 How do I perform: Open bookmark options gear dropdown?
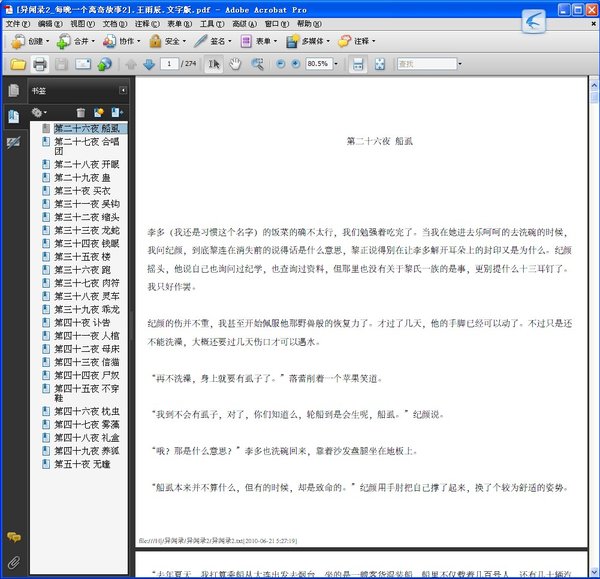tap(39, 113)
